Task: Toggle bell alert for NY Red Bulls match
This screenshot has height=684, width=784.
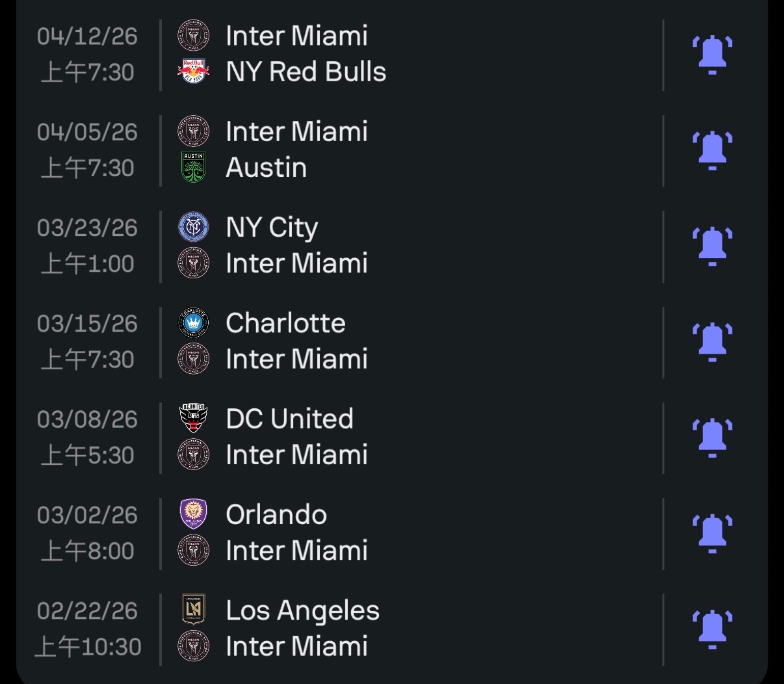Action: (x=712, y=55)
